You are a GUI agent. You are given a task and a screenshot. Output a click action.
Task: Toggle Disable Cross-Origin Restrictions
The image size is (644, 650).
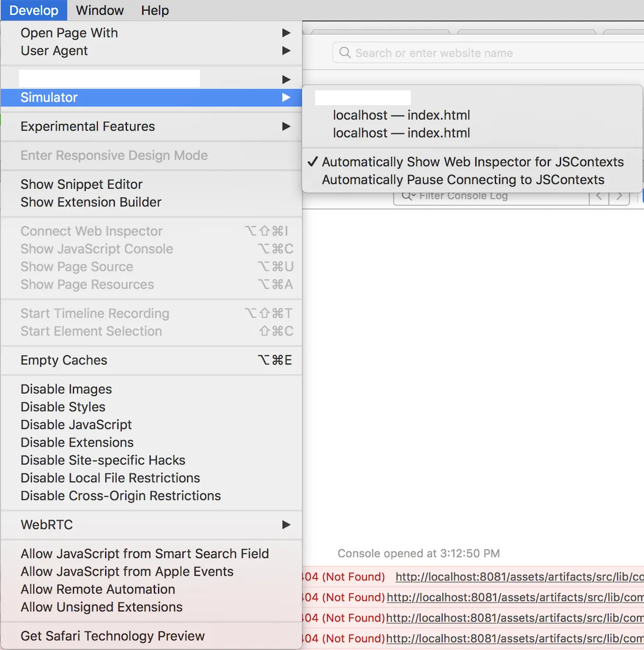(151, 496)
